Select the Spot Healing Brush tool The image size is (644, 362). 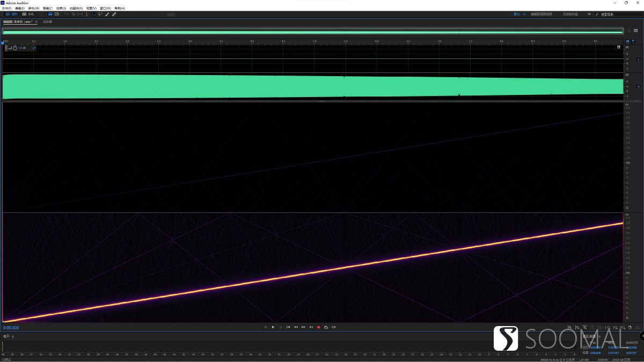(114, 14)
